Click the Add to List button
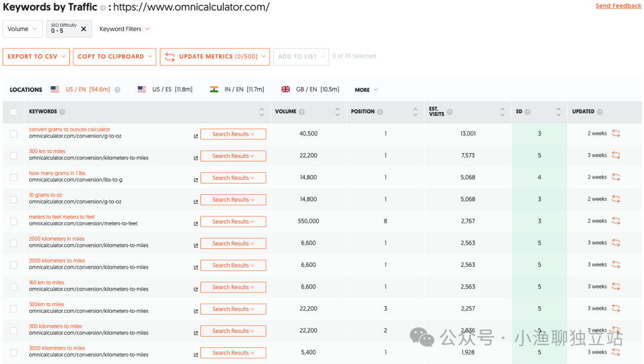This screenshot has height=364, width=644. coord(301,57)
